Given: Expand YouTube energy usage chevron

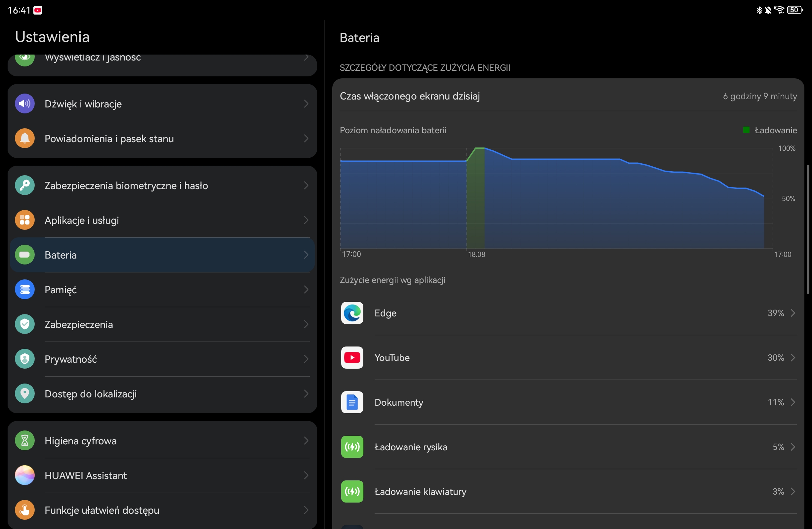Looking at the screenshot, I should (793, 357).
